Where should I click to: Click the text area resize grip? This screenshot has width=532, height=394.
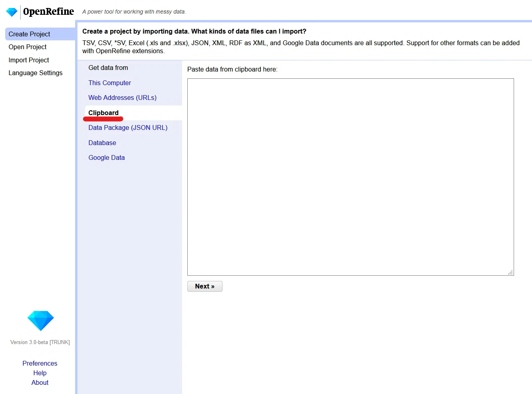click(x=510, y=272)
